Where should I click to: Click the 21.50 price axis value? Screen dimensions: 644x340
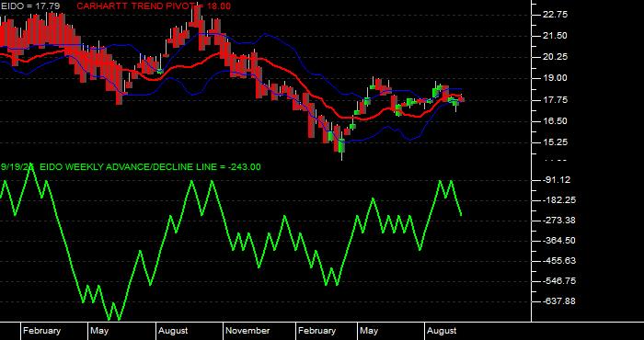click(x=555, y=36)
